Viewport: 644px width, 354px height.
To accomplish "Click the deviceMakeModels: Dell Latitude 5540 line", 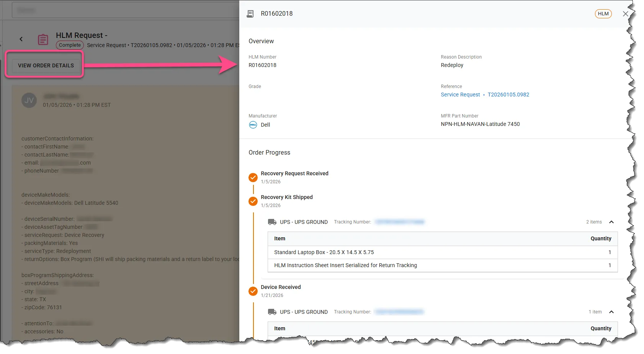I will 70,203.
